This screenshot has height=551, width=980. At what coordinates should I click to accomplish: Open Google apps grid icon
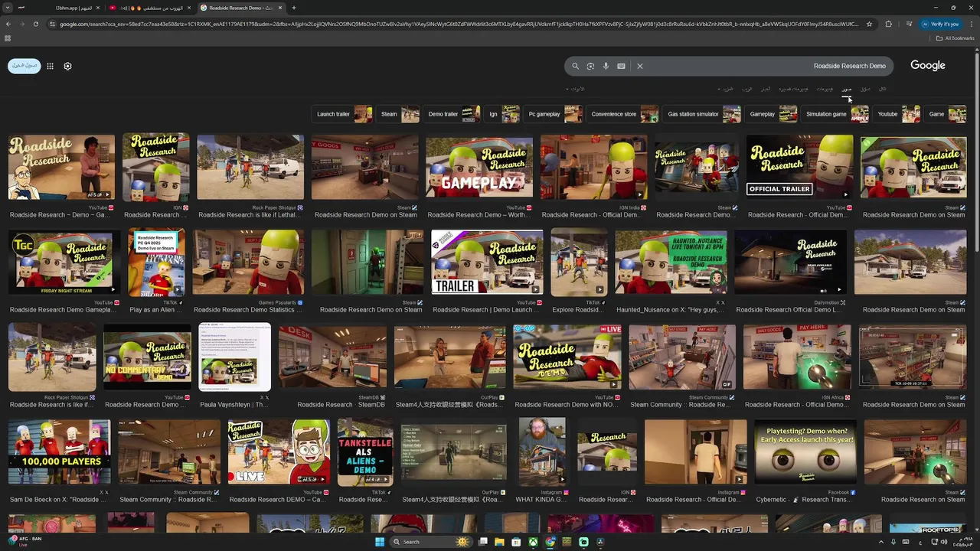pyautogui.click(x=50, y=66)
